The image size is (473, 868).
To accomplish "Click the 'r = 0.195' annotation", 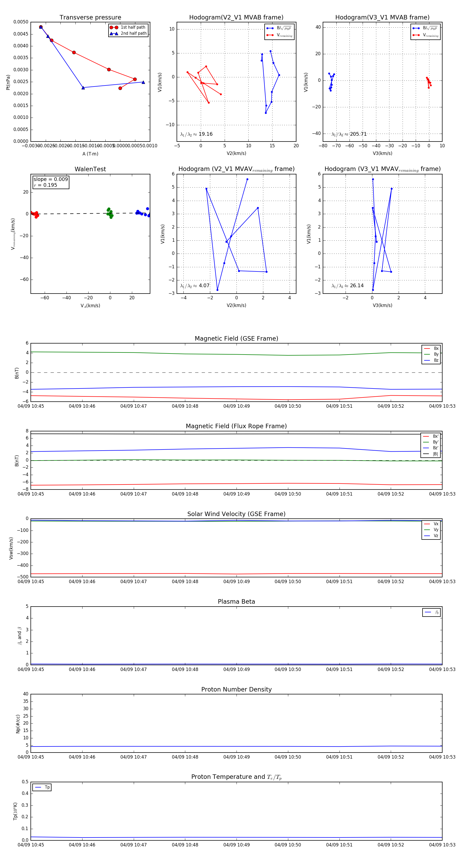I will (x=45, y=185).
